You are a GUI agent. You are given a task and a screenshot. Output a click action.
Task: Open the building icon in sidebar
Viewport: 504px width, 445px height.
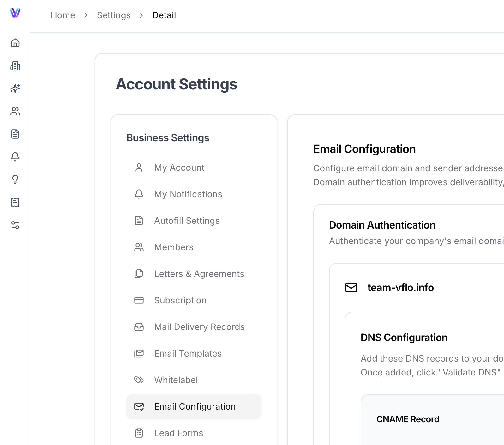[x=15, y=66]
